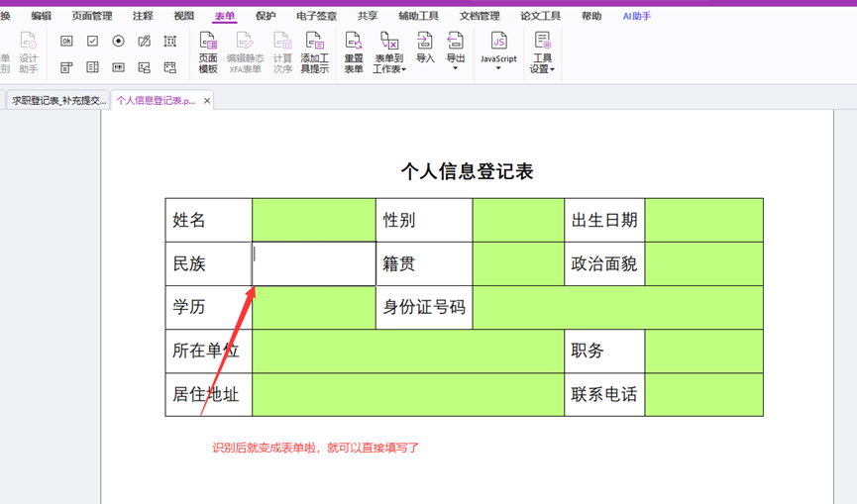Click the green field next to 姓名
The width and height of the screenshot is (857, 504).
[314, 220]
